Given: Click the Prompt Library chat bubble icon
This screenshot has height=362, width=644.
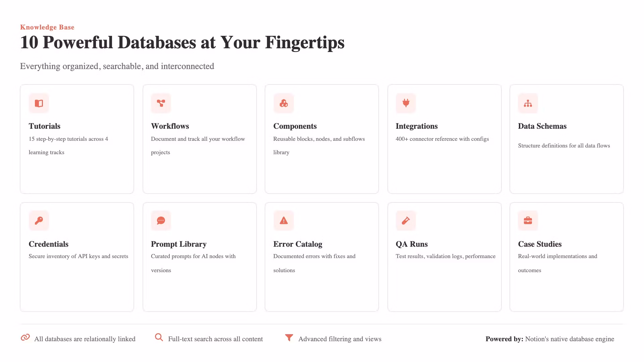Looking at the screenshot, I should (x=161, y=221).
